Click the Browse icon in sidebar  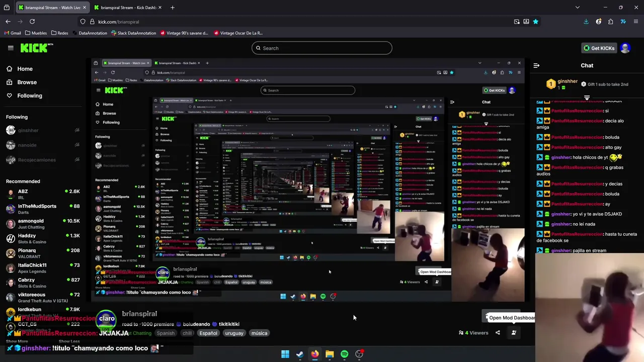click(9, 82)
